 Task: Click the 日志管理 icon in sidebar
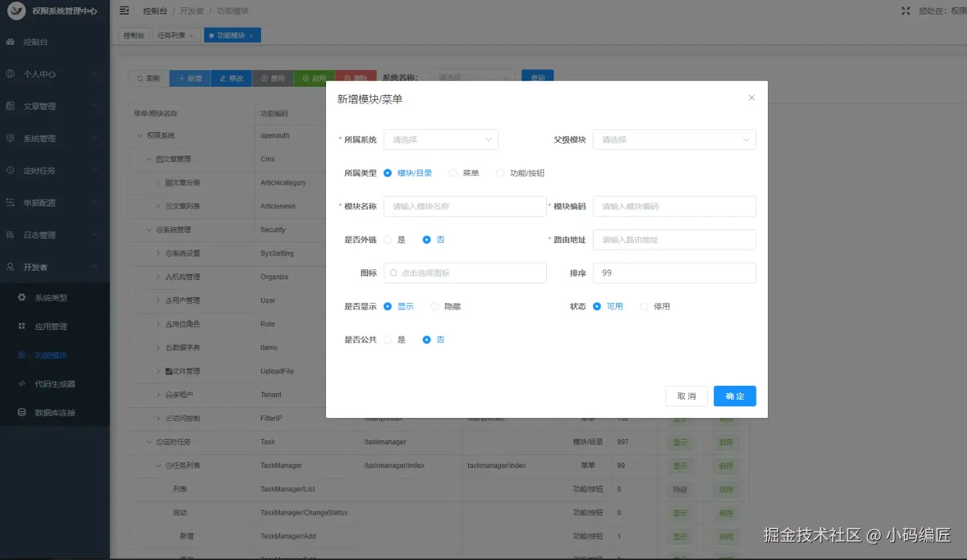pyautogui.click(x=11, y=235)
